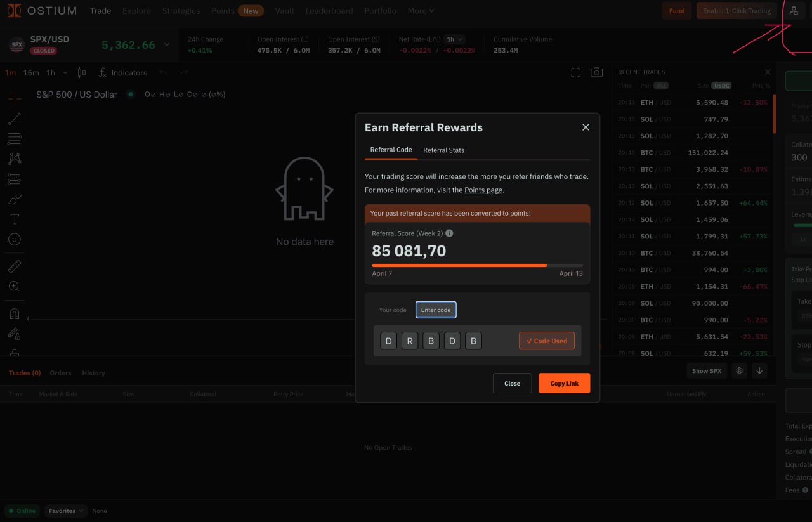Open the Portfolio page
Screen dimensions: 812x522
[380, 11]
